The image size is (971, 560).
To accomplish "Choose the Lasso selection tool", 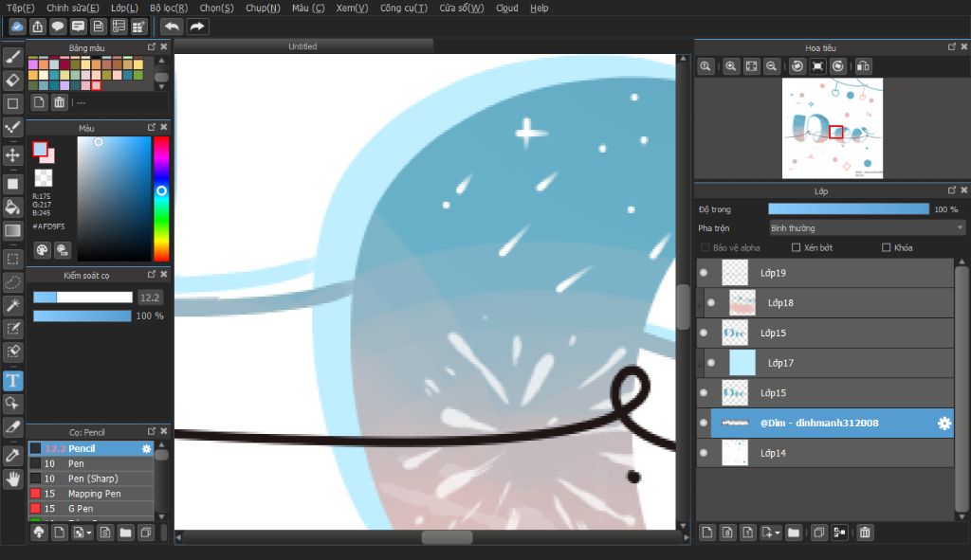I will pos(12,281).
